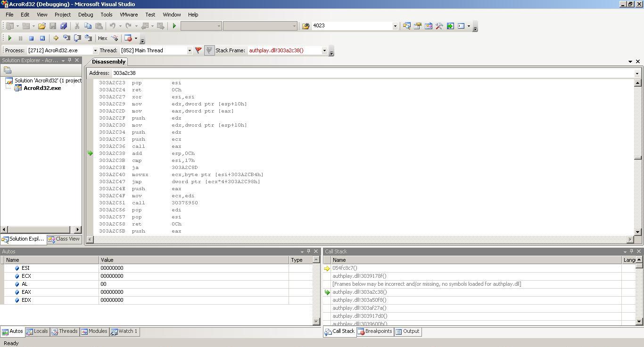Click the Step Over icon
Image resolution: width=644 pixels, height=347 pixels.
click(x=77, y=38)
